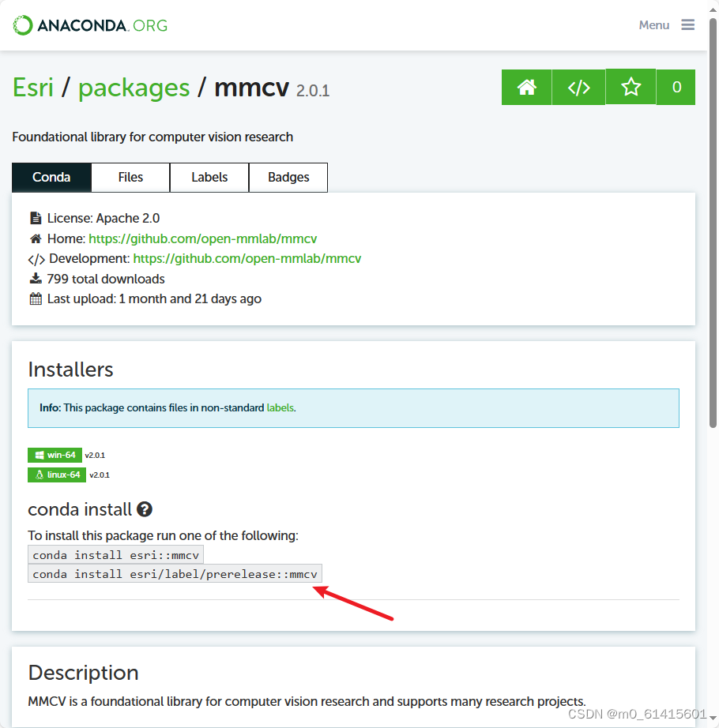719x728 pixels.
Task: Open the Home GitHub mmcv link
Action: (x=202, y=238)
